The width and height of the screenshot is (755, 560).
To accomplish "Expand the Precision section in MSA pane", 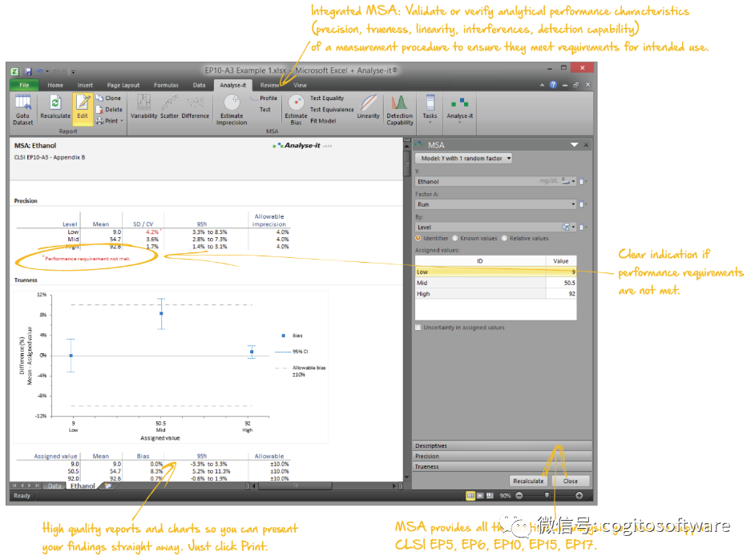I will pos(503,456).
